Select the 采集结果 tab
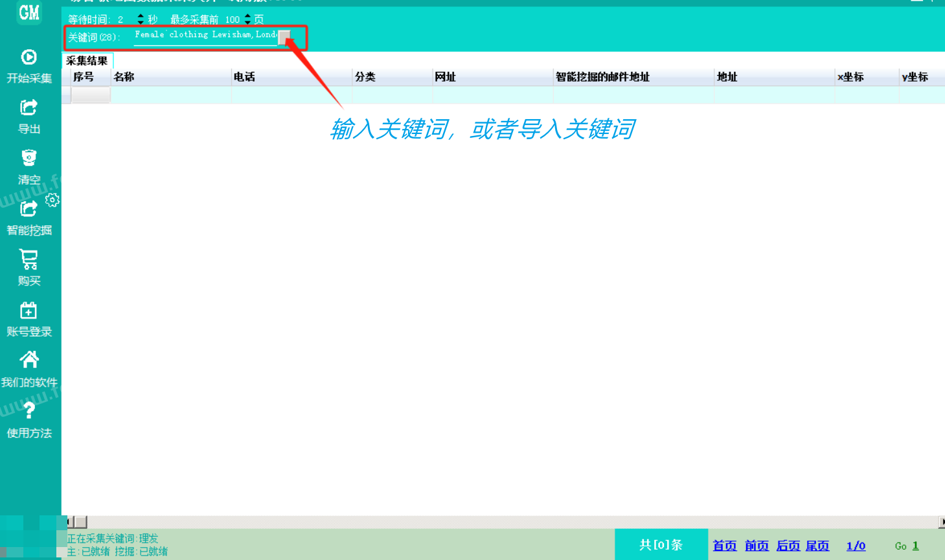This screenshot has width=945, height=560. (87, 61)
